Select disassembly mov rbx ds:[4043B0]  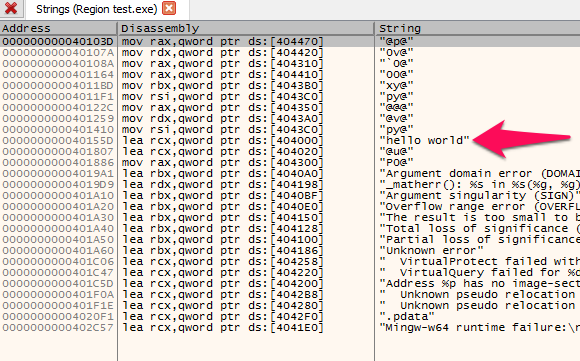coord(223,85)
